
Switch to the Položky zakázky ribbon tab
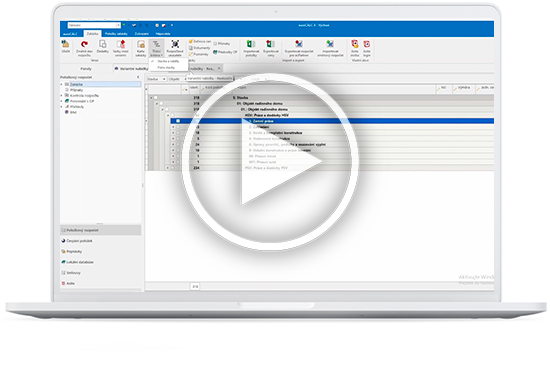116,34
